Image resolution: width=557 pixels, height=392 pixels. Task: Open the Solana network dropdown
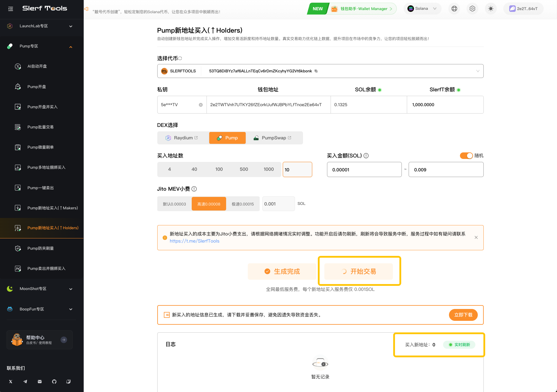(x=422, y=9)
